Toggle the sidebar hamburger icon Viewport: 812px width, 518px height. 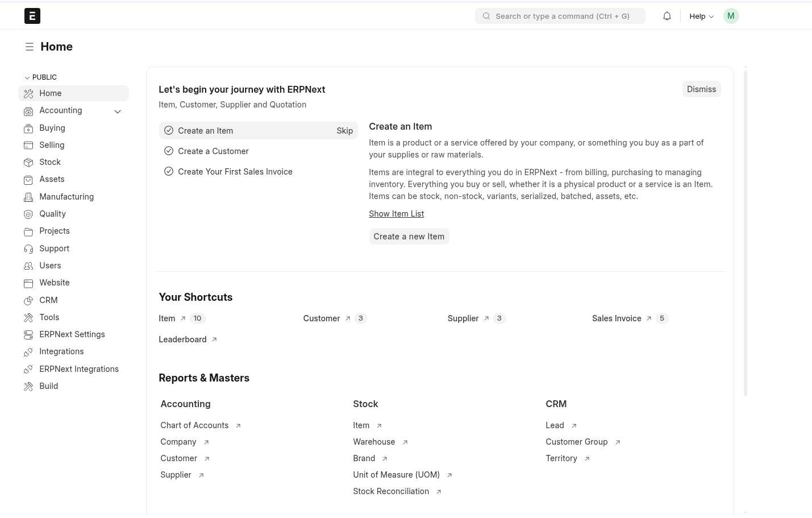click(30, 47)
